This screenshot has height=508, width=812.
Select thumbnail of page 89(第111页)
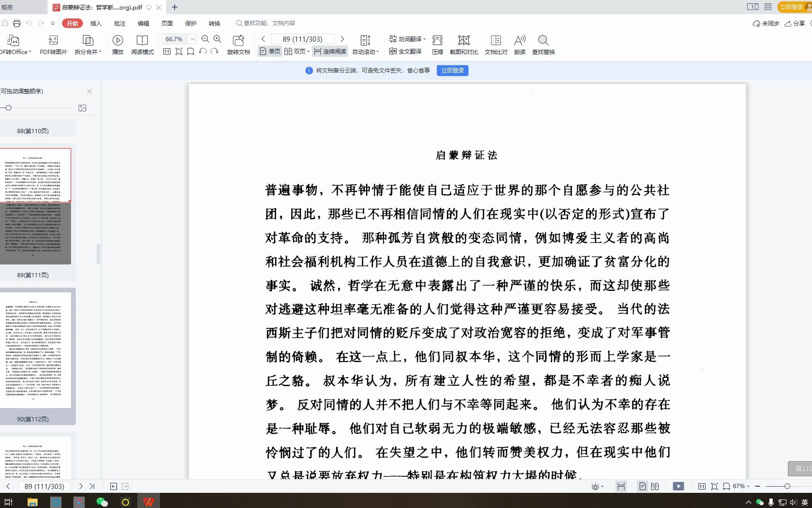pos(36,206)
